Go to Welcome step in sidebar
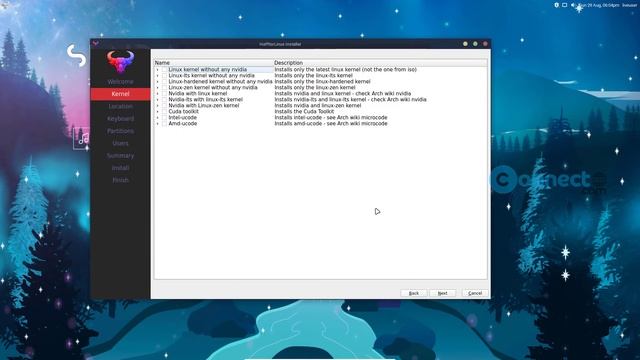The width and height of the screenshot is (640, 360). [120, 82]
